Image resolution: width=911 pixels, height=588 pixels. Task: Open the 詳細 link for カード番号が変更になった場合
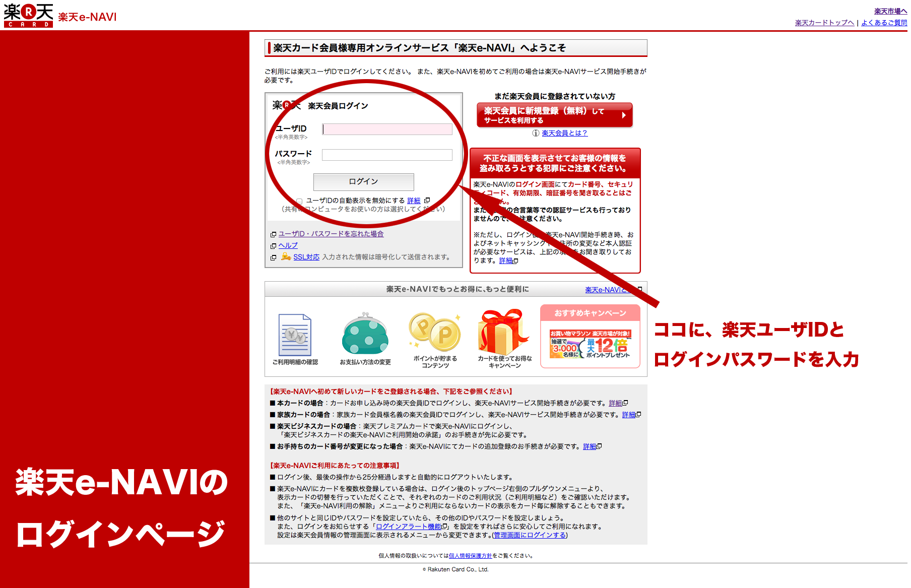coord(589,446)
